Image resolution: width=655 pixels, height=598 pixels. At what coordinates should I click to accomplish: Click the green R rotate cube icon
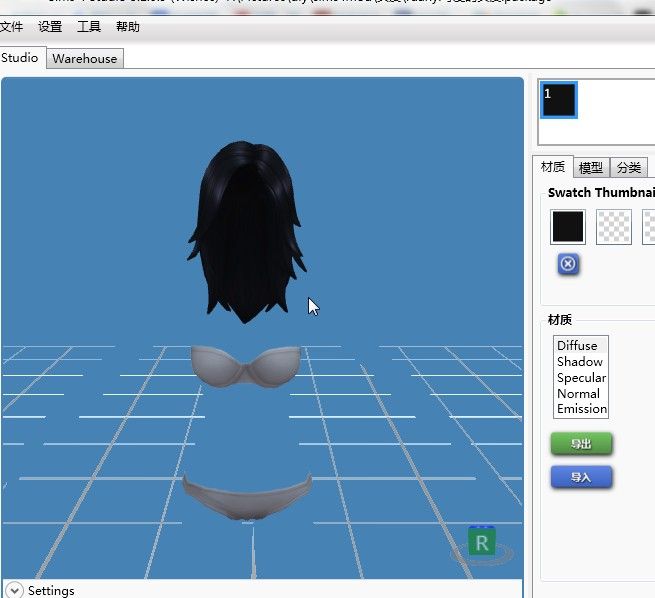pos(482,542)
